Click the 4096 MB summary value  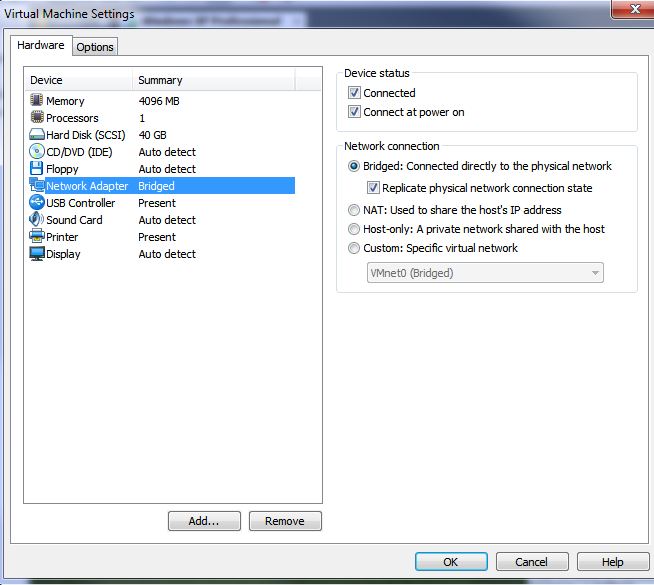pyautogui.click(x=159, y=101)
